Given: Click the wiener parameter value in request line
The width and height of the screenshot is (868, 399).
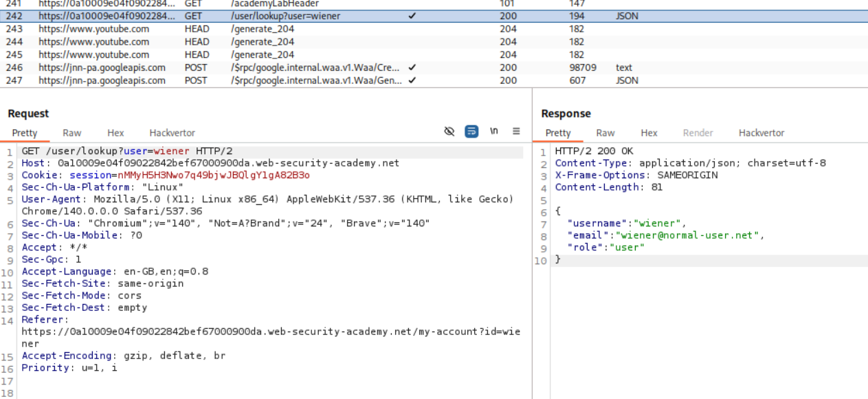Looking at the screenshot, I should pyautogui.click(x=171, y=151).
